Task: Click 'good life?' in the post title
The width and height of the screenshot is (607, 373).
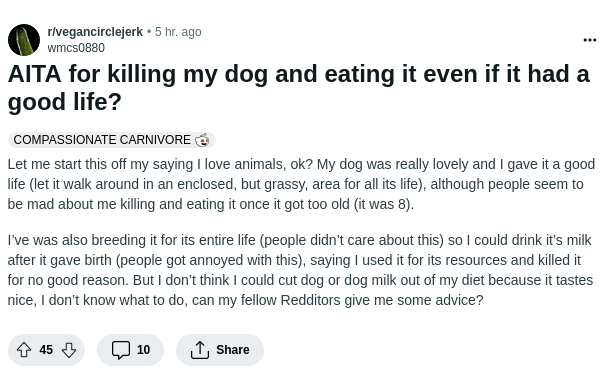Action: pos(65,102)
